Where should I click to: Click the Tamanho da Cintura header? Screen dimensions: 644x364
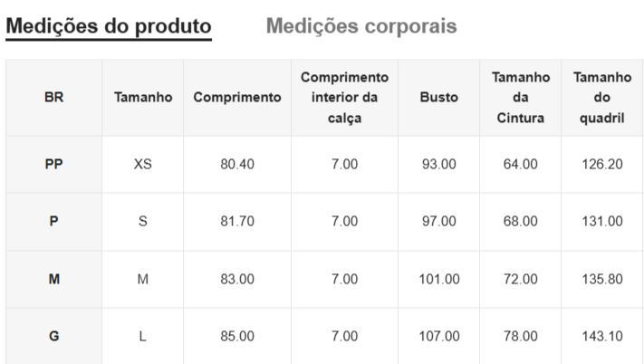tap(521, 98)
